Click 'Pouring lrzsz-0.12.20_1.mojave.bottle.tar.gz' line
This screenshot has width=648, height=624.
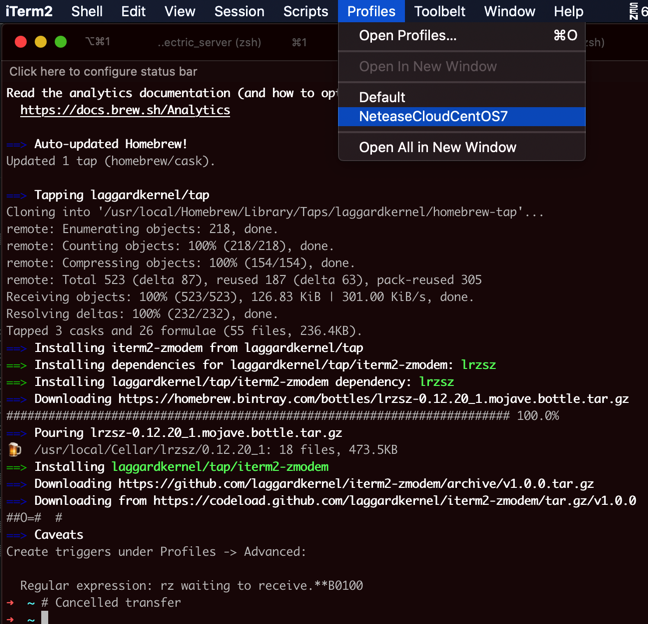tap(188, 433)
